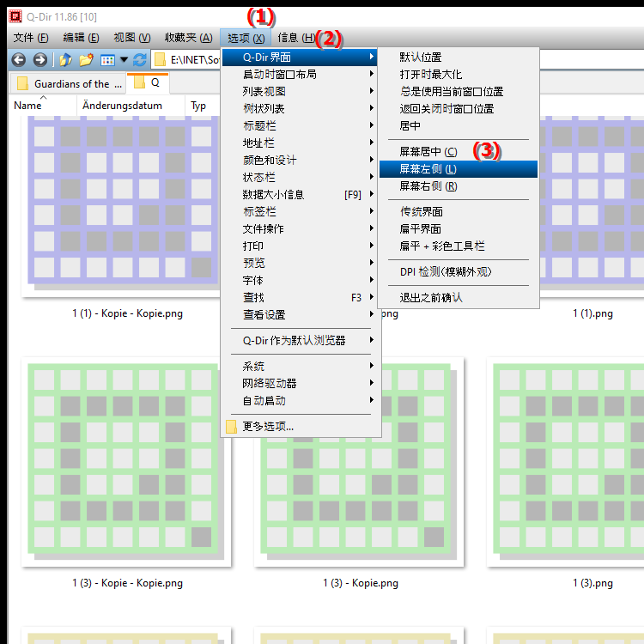Expand the 标题栏 submenu
The image size is (644, 644).
[300, 125]
